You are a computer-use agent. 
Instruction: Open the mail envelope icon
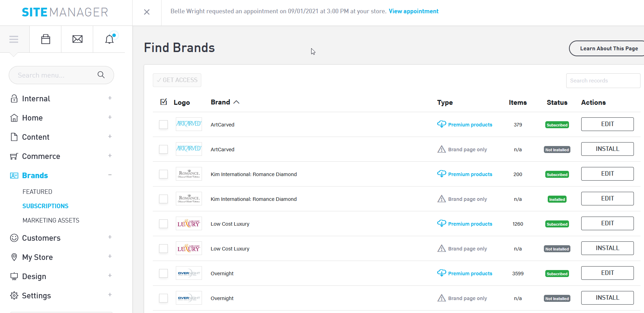(77, 39)
